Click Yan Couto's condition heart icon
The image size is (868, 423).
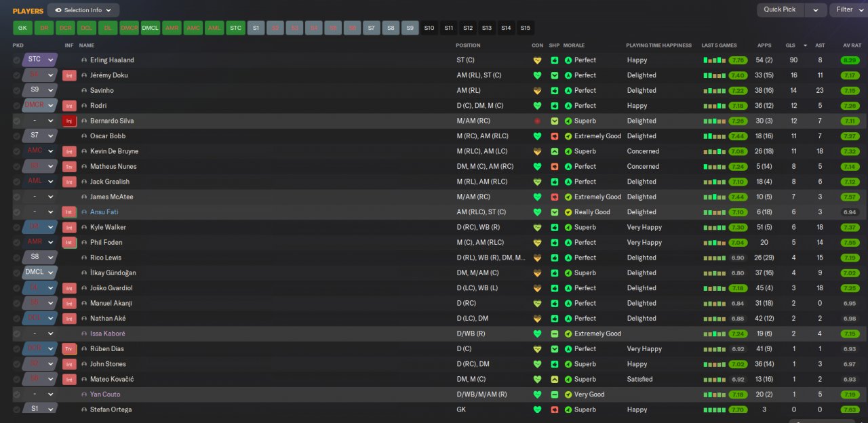click(x=537, y=395)
